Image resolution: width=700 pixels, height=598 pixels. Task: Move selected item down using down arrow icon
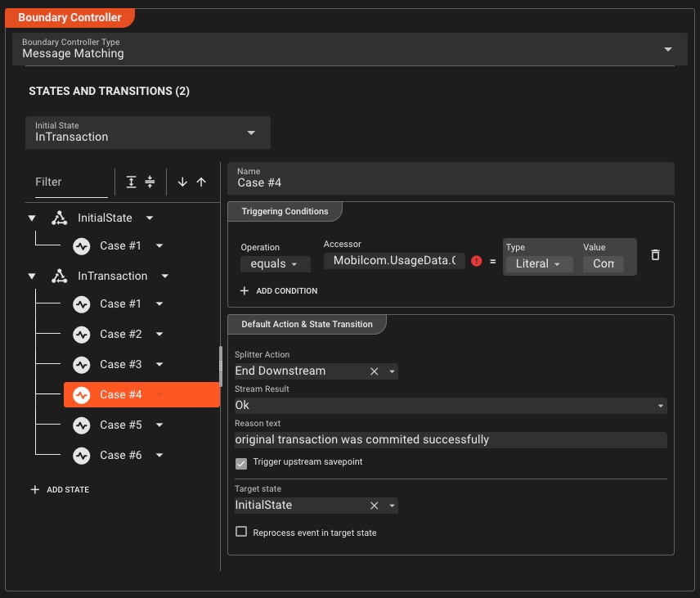click(183, 182)
